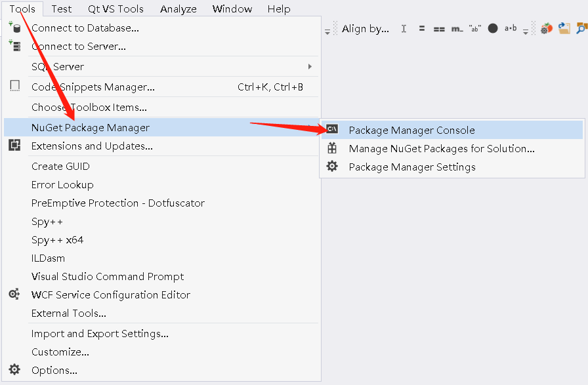Open the NuGet Package Manager submenu
Screen dimensions: 588x385
161,127
